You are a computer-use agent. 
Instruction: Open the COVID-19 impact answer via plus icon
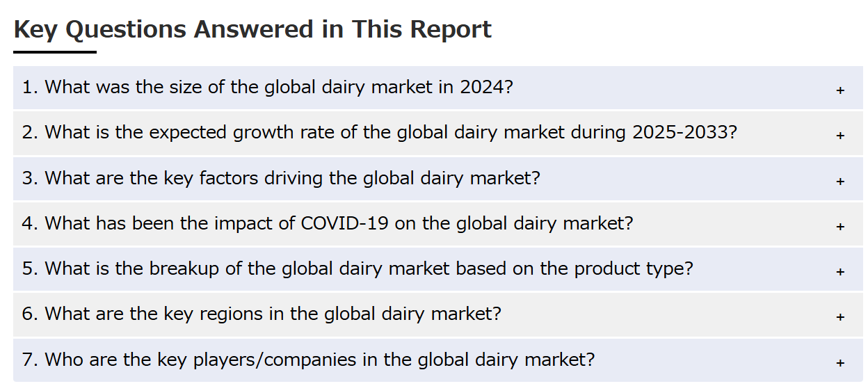click(840, 227)
